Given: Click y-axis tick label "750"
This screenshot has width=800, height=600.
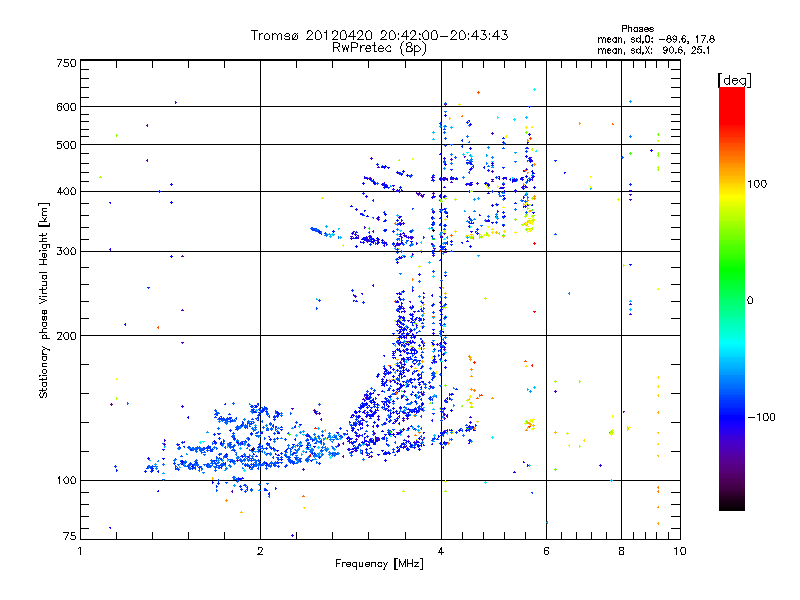Looking at the screenshot, I should click(x=66, y=63).
